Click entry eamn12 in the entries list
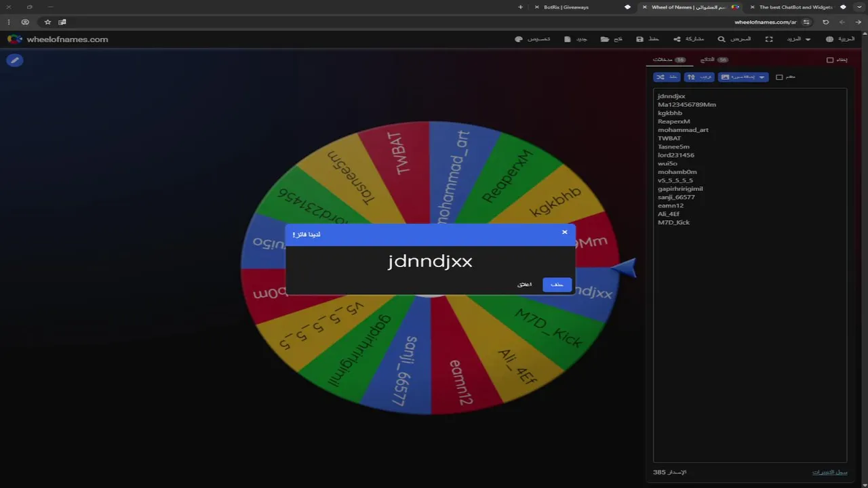This screenshot has width=868, height=488. click(671, 205)
